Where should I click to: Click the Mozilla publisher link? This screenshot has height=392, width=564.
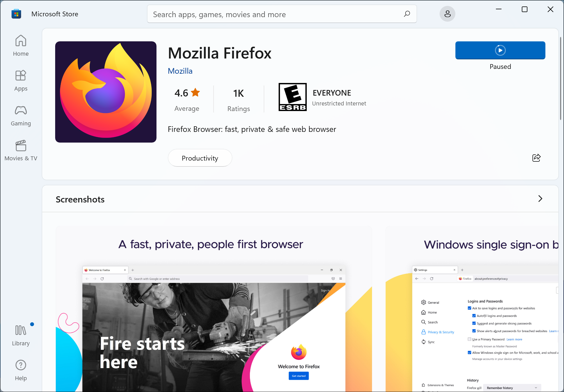[180, 71]
